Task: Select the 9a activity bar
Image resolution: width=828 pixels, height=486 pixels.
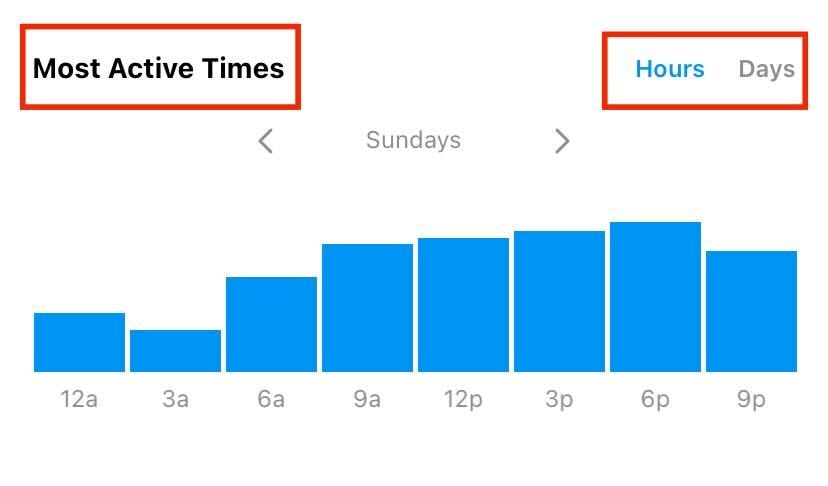Action: [367, 308]
